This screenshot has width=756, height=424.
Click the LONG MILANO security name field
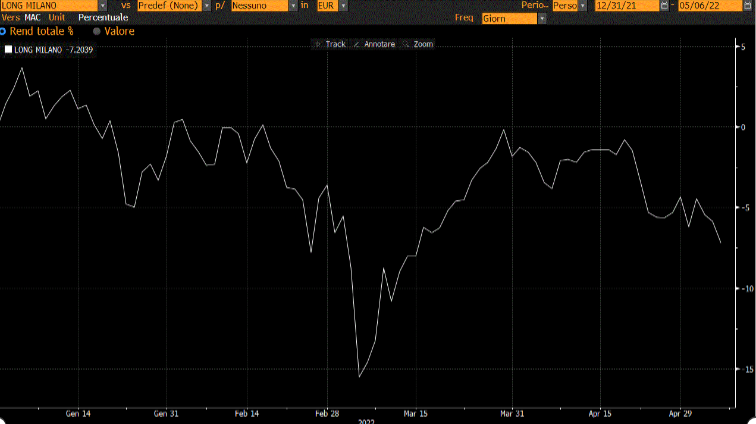[48, 6]
